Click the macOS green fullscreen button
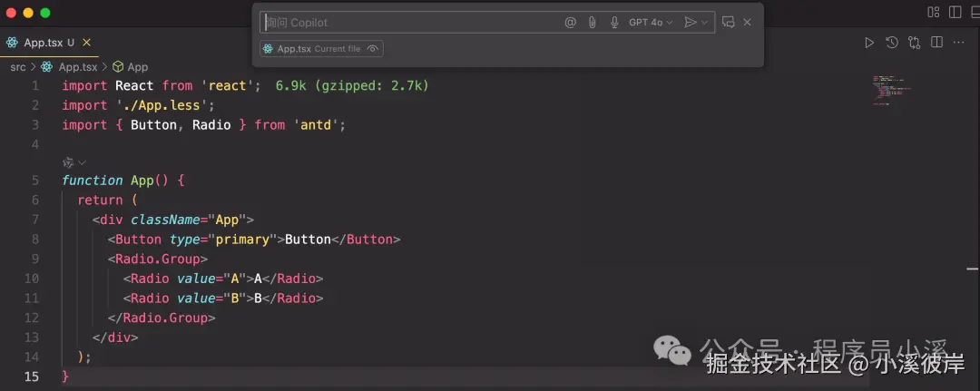The width and height of the screenshot is (980, 391). pos(45,13)
